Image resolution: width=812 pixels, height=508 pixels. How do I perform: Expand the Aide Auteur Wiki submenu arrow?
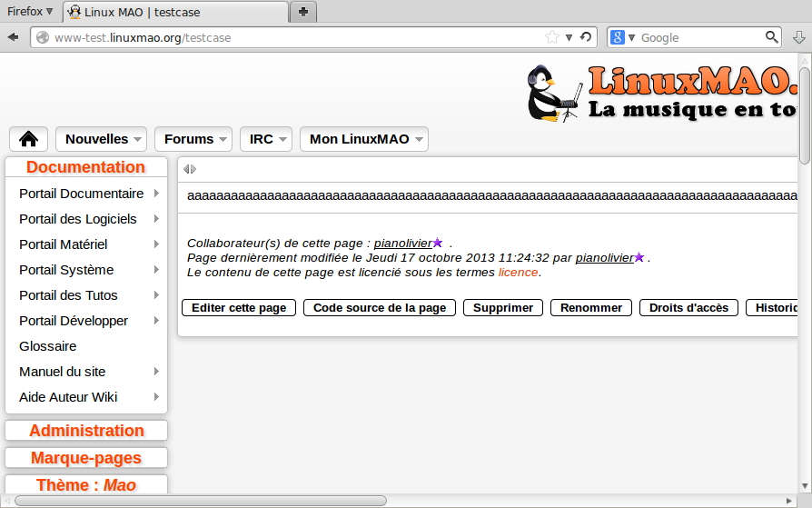(x=156, y=396)
